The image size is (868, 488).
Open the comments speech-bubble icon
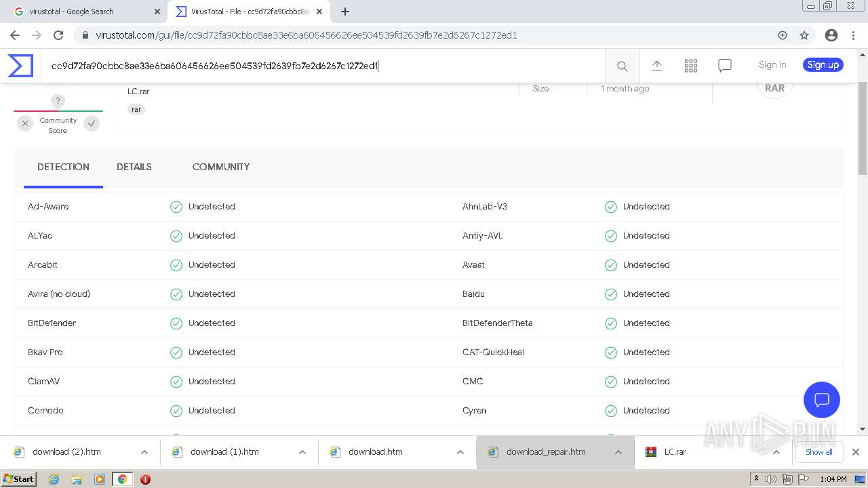pyautogui.click(x=725, y=66)
